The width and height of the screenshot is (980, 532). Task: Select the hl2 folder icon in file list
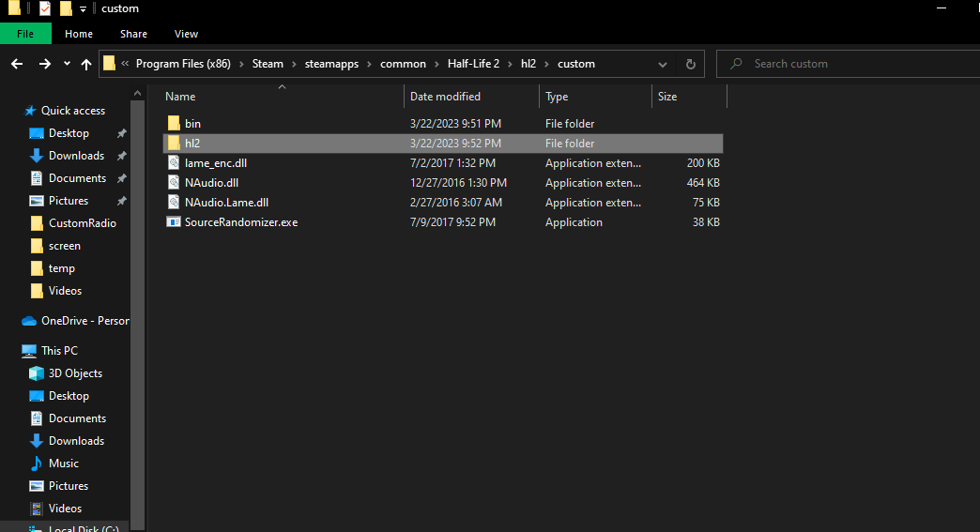click(174, 143)
